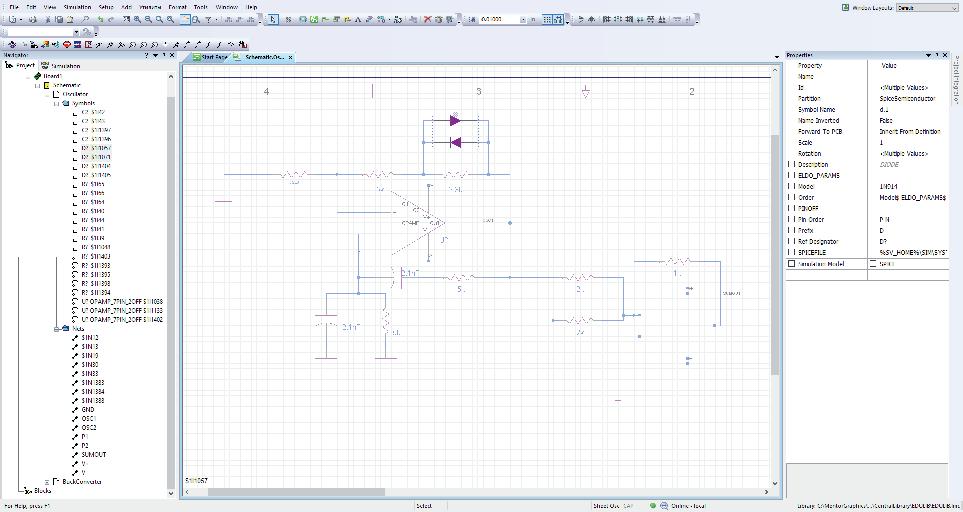Click the Cut scissors icon
The height and width of the screenshot is (512, 963).
tap(48, 19)
